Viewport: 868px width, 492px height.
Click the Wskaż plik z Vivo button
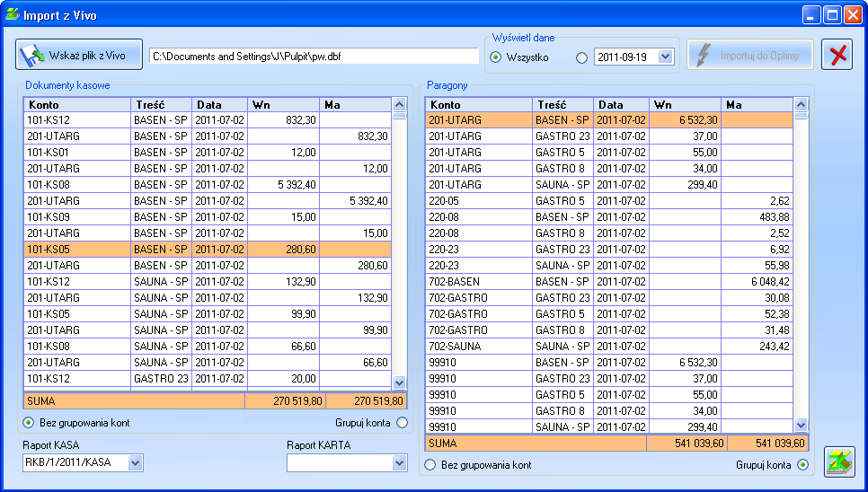(79, 55)
